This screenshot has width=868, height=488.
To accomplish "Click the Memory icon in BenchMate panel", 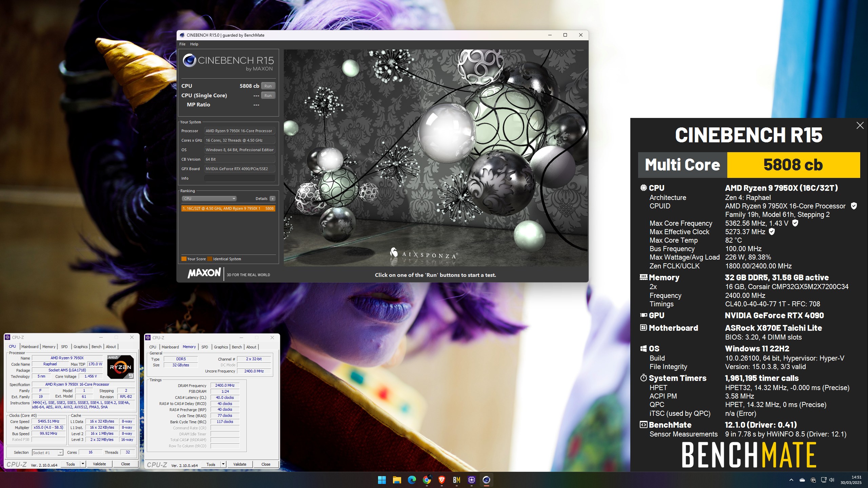I will click(x=643, y=277).
